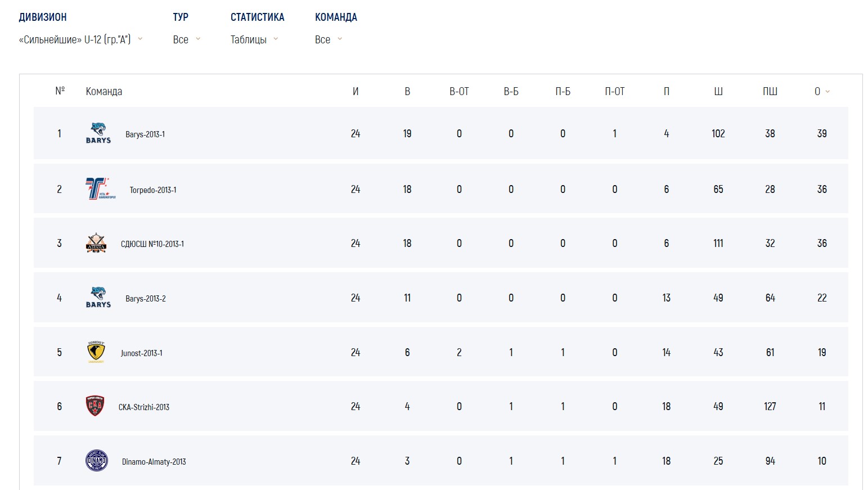868x490 pixels.
Task: Click the СДЮСШ №10 Astana logo
Action: pyautogui.click(x=96, y=243)
